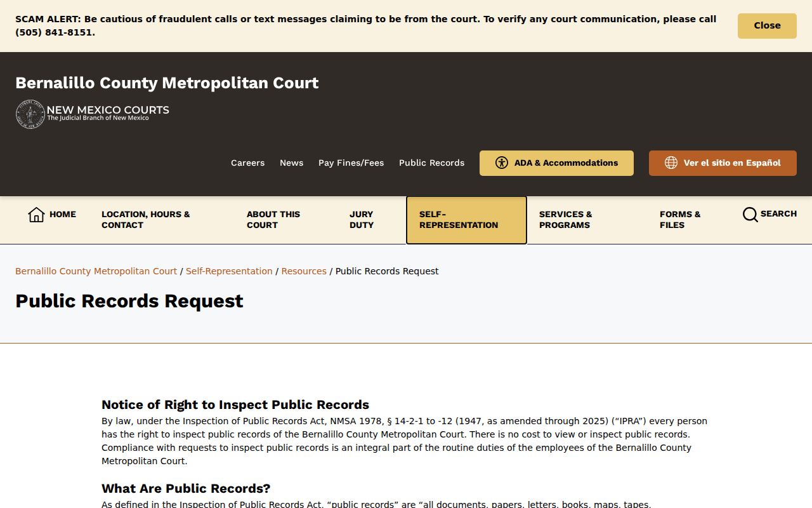Screen dimensions: 812x508
Task: Click the SCAM ALERT warning text
Action: click(x=366, y=26)
